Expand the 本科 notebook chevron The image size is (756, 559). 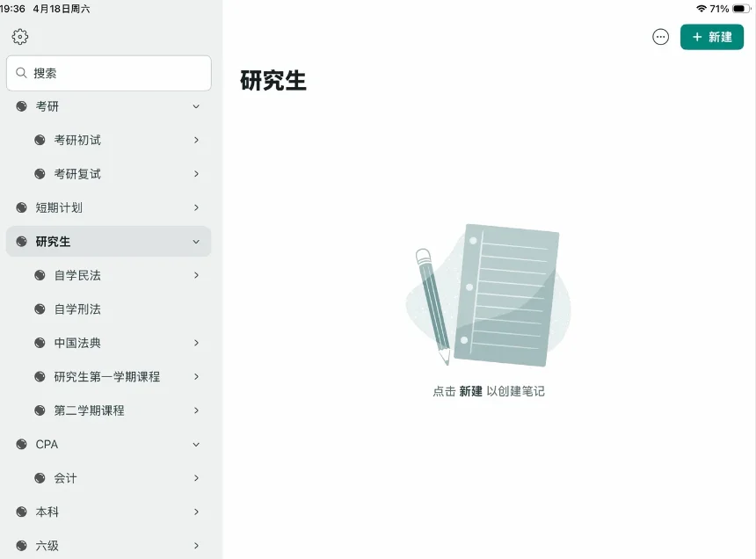pos(196,512)
